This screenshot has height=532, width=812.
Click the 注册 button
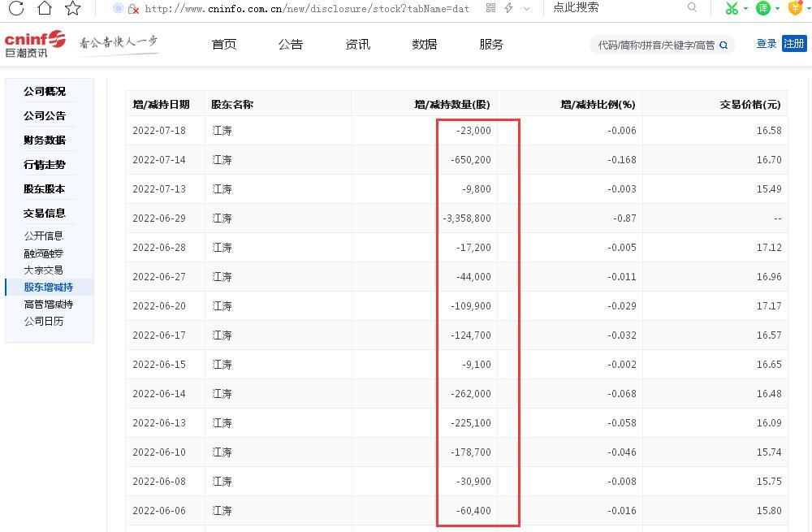tap(794, 44)
